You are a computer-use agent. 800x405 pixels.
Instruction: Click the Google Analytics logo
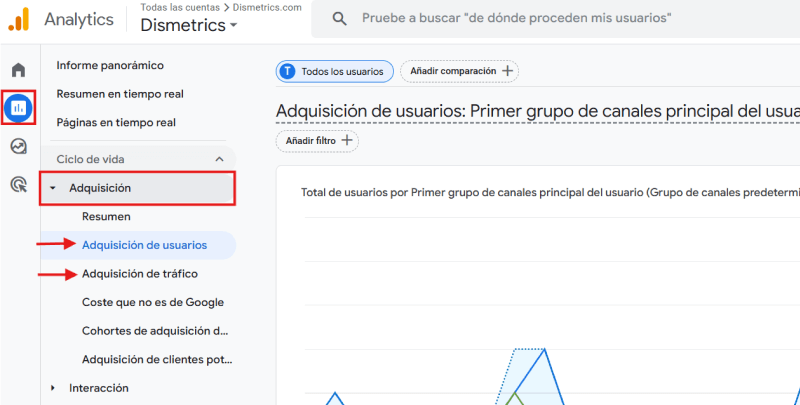[19, 19]
